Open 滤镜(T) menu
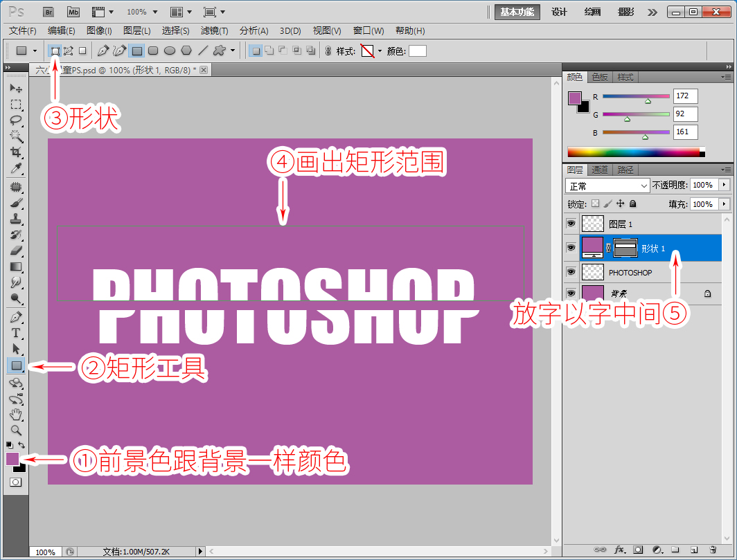Screen dimensions: 737x560 [x=214, y=30]
